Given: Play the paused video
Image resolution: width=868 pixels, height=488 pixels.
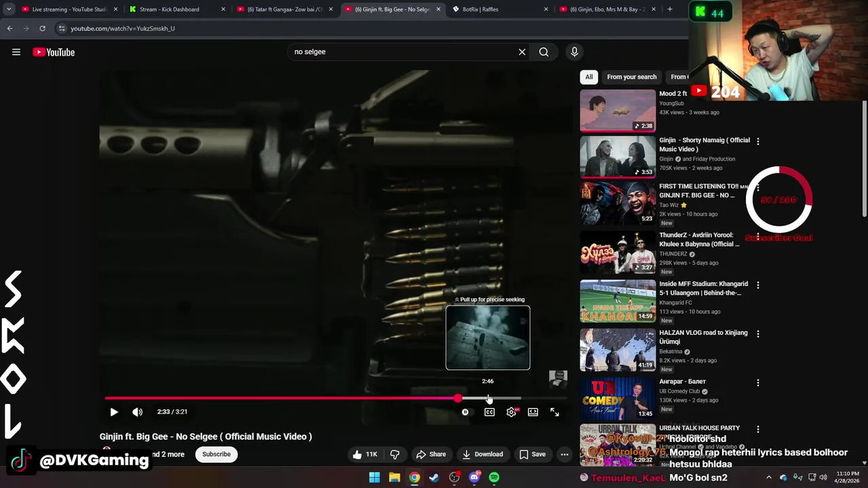Looking at the screenshot, I should (x=114, y=412).
